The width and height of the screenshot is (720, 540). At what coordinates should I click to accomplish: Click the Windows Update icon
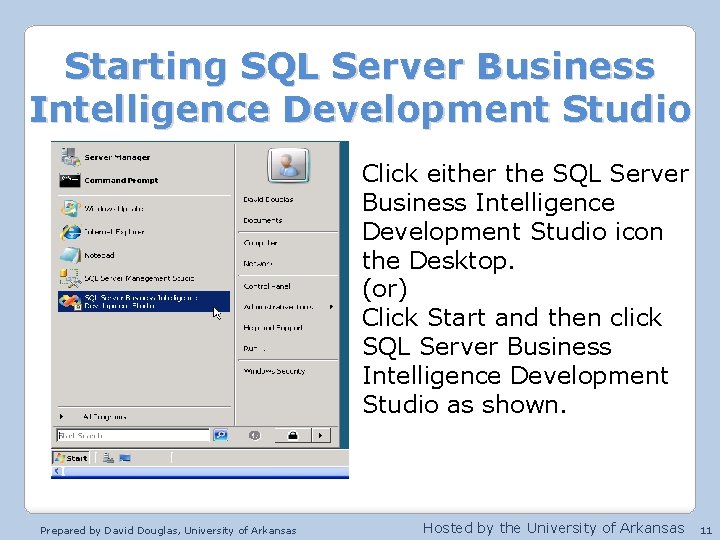(x=70, y=208)
